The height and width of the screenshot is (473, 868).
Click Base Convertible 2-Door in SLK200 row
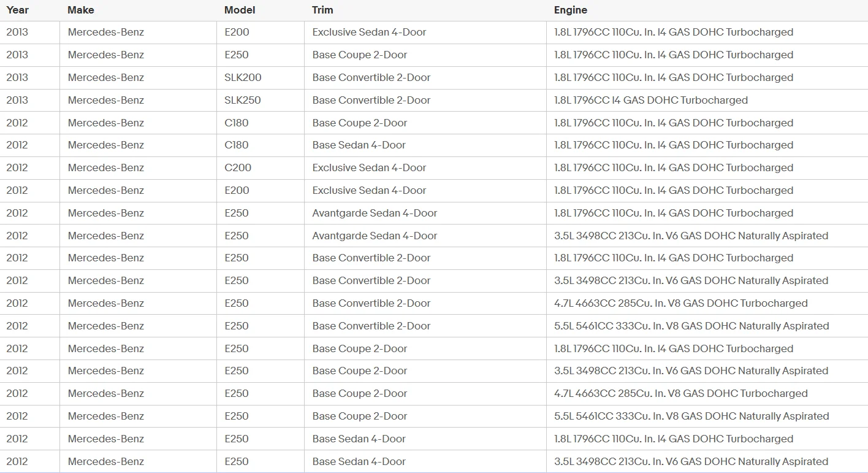click(x=371, y=77)
